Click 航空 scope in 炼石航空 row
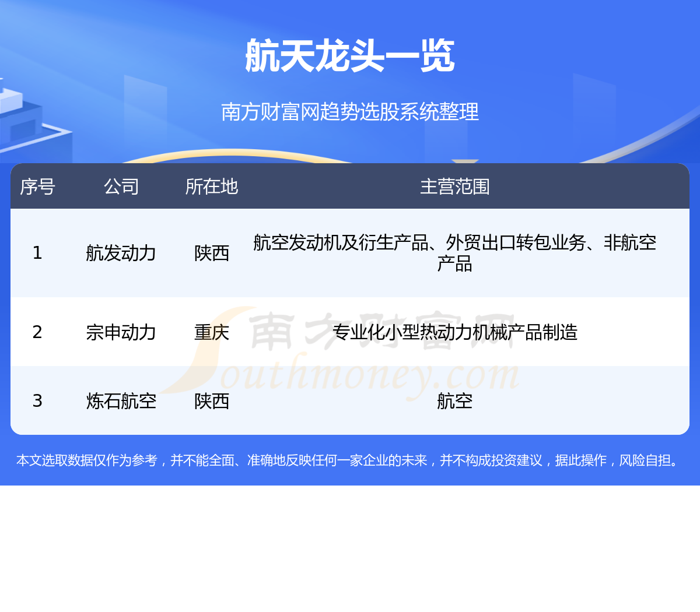Image resolution: width=700 pixels, height=612 pixels. click(455, 401)
